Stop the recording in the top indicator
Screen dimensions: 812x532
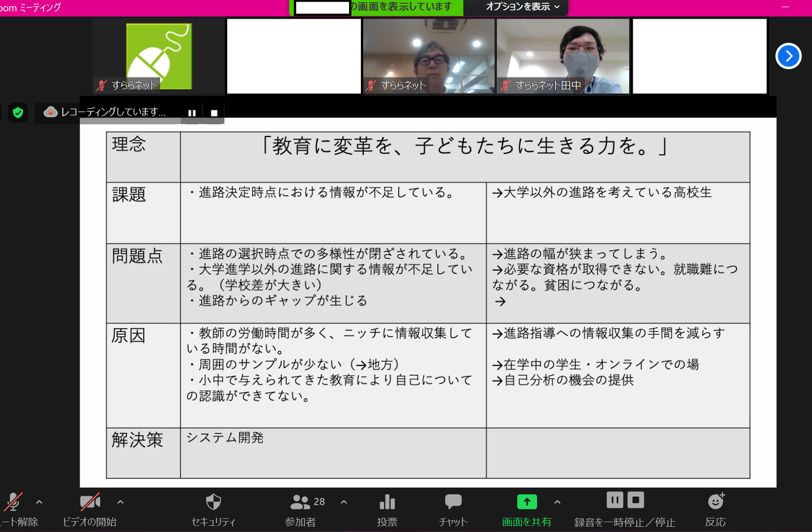pyautogui.click(x=214, y=113)
